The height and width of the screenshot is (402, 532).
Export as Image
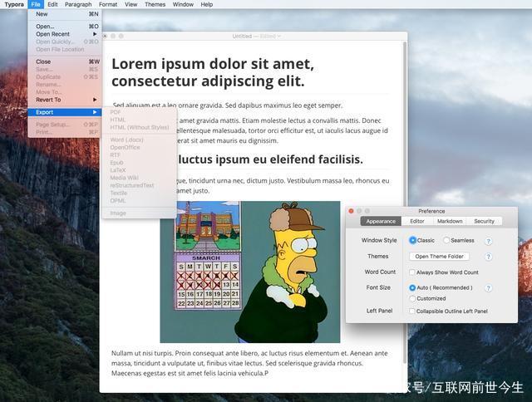tap(140, 213)
